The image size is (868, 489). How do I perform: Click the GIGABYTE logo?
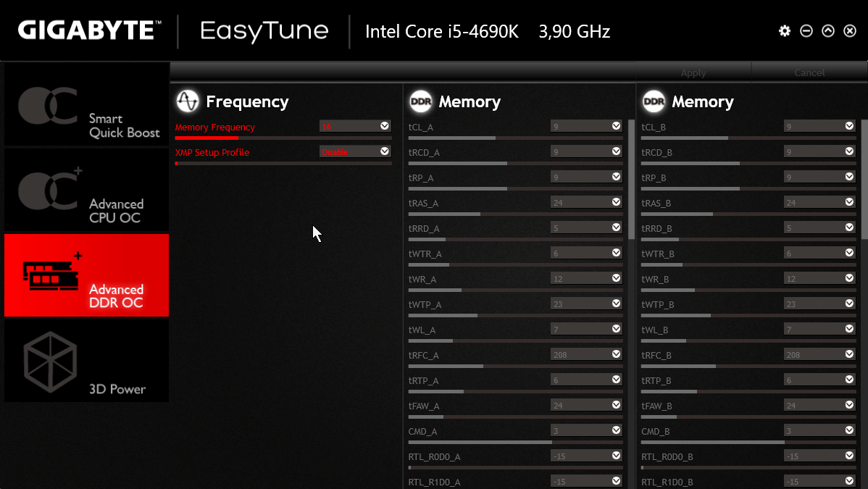point(90,30)
